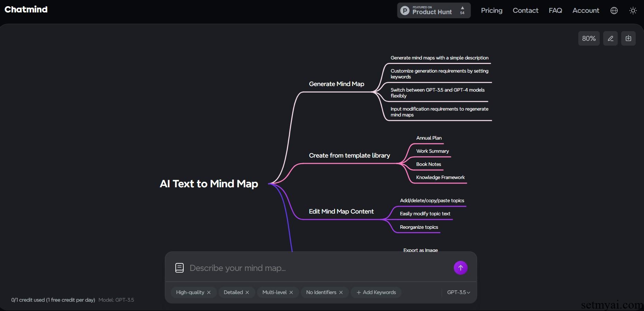This screenshot has height=311, width=644.
Task: Open the Account link
Action: coord(586,10)
